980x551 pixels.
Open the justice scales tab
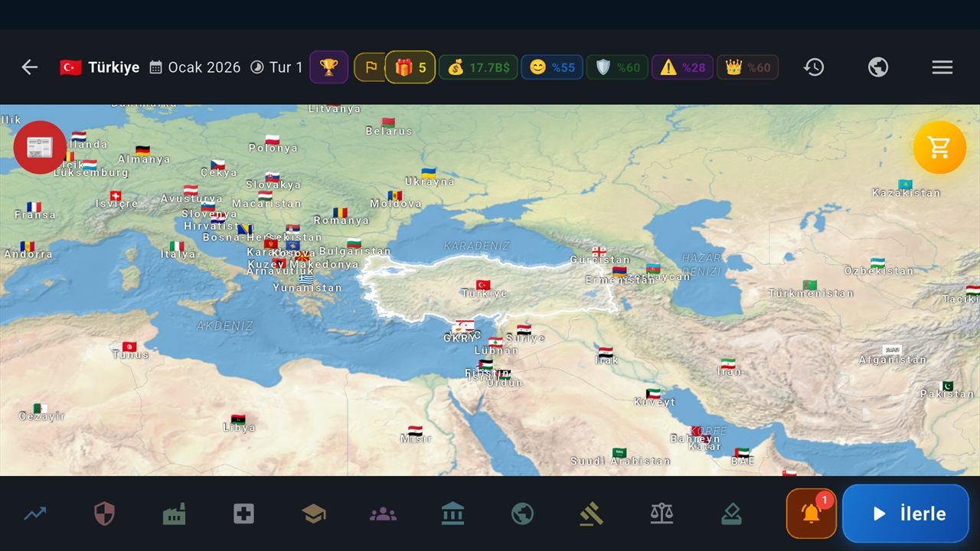tap(661, 514)
